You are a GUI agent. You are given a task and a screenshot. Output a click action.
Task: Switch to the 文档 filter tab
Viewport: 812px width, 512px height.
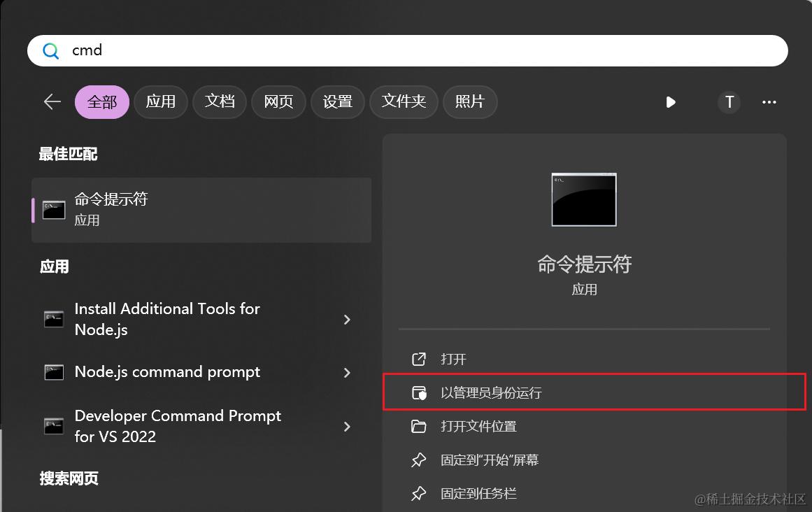220,102
